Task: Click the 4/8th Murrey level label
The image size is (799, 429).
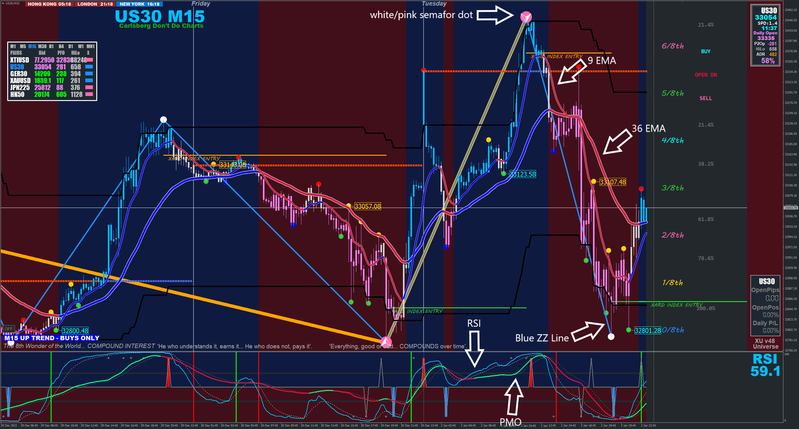Action: pyautogui.click(x=673, y=140)
